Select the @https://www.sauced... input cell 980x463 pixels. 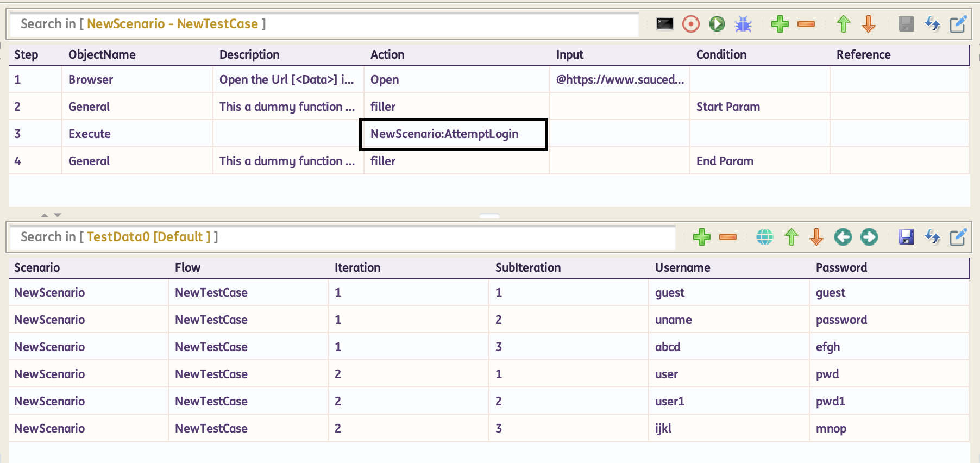[620, 79]
